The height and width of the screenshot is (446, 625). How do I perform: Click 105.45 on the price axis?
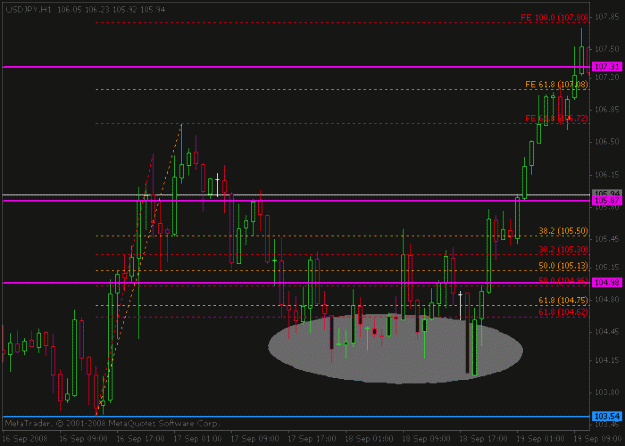[x=607, y=239]
